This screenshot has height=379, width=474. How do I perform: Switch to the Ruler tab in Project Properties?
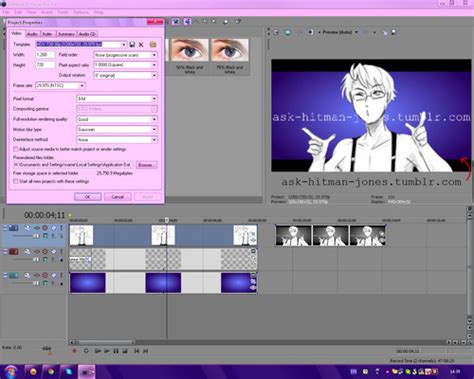[x=48, y=34]
